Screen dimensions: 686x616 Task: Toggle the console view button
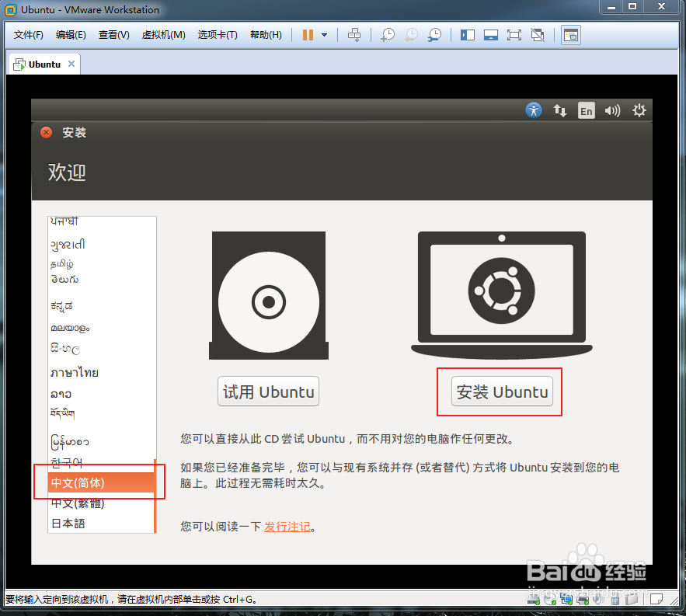click(x=570, y=35)
